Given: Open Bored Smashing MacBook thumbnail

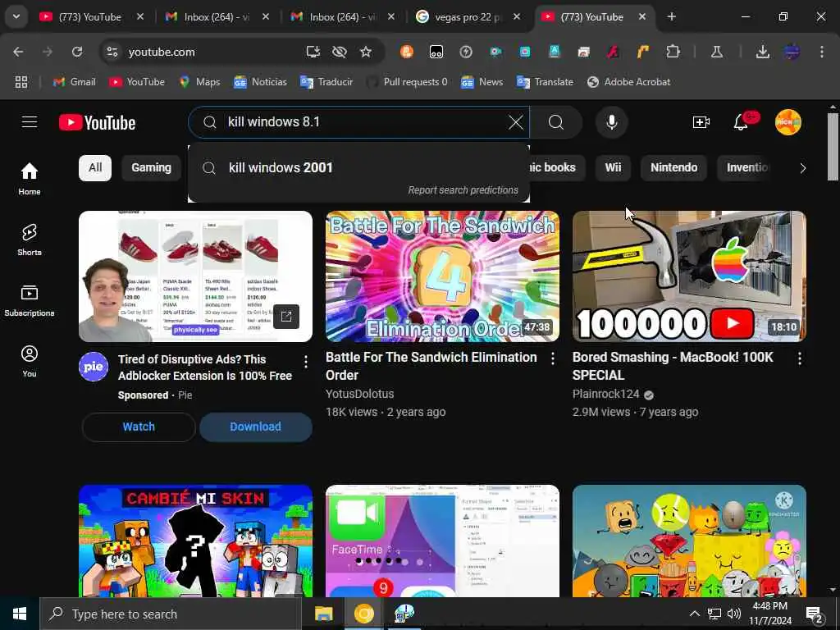Looking at the screenshot, I should pos(689,276).
